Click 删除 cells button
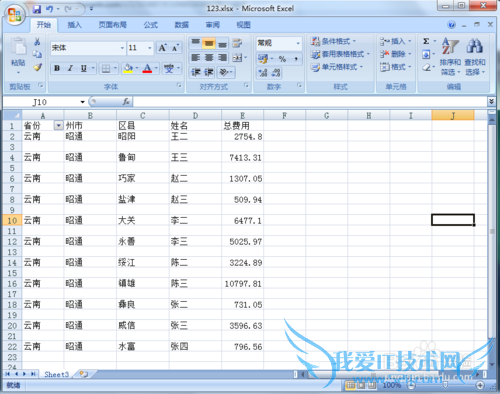500x394 pixels. tap(396, 54)
